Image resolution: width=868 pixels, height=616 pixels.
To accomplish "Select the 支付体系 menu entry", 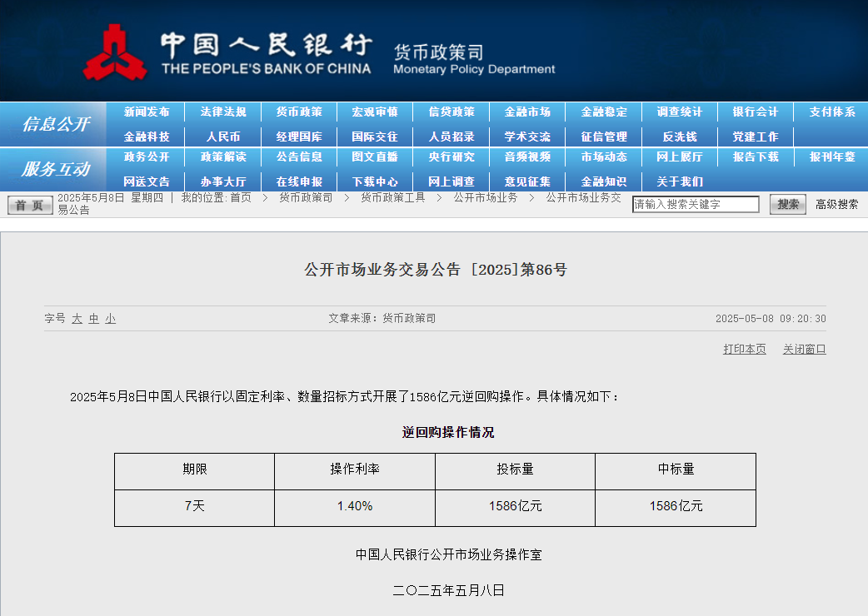I will tap(831, 112).
